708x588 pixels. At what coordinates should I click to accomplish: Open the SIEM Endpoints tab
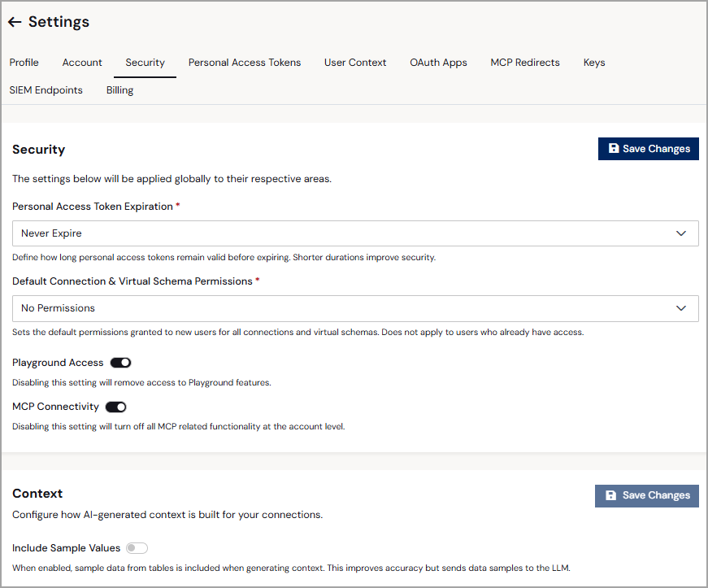click(46, 90)
